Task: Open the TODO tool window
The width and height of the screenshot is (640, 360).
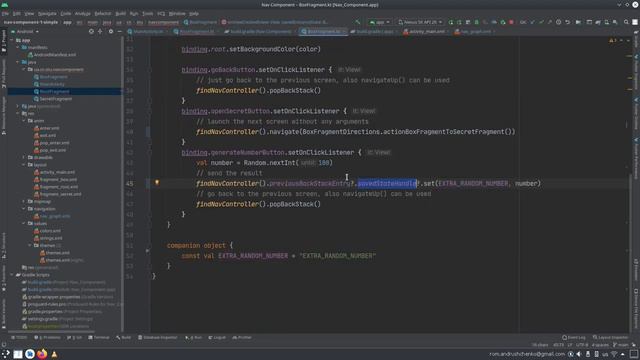Action: coord(19,338)
